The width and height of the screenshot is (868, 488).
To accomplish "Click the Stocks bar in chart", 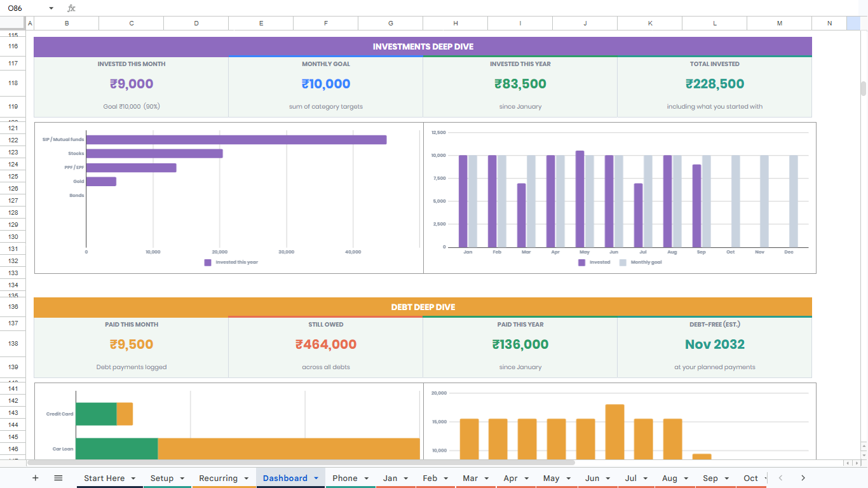I will click(154, 154).
